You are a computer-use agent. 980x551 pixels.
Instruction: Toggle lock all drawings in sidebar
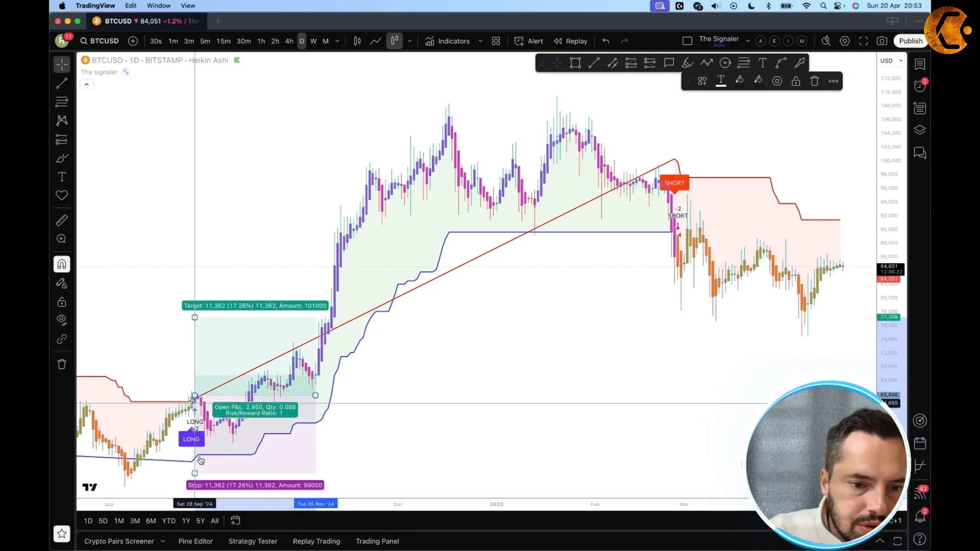click(x=62, y=302)
